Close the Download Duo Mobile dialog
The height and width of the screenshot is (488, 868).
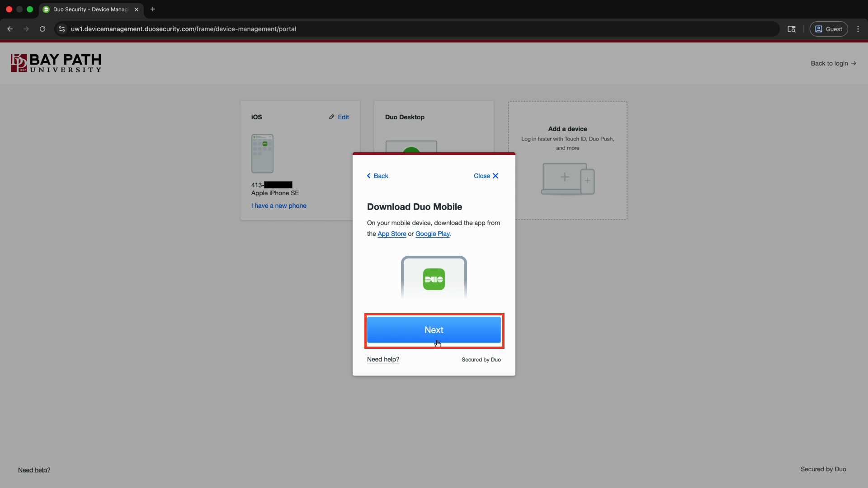tap(486, 176)
